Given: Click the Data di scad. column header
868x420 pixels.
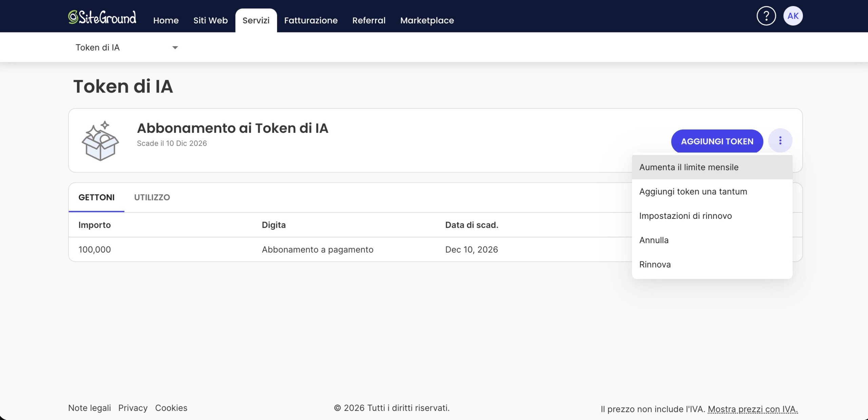Looking at the screenshot, I should [472, 225].
